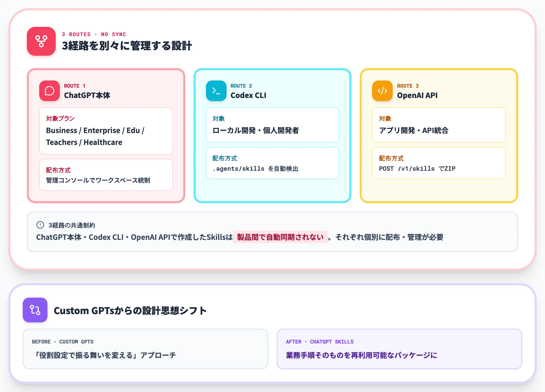Click the exclamation info icon beside 3経路の共通制約

pyautogui.click(x=40, y=225)
